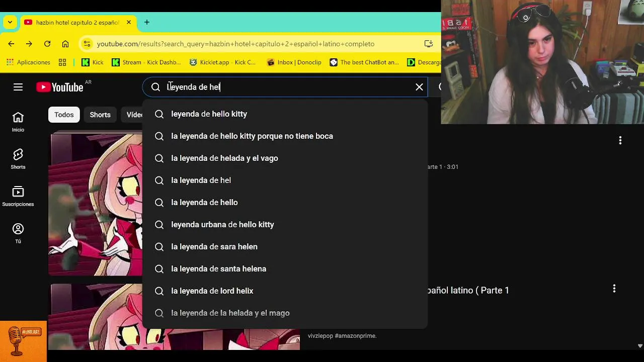Select the Todos filter chip
The width and height of the screenshot is (644, 362).
pos(64,115)
